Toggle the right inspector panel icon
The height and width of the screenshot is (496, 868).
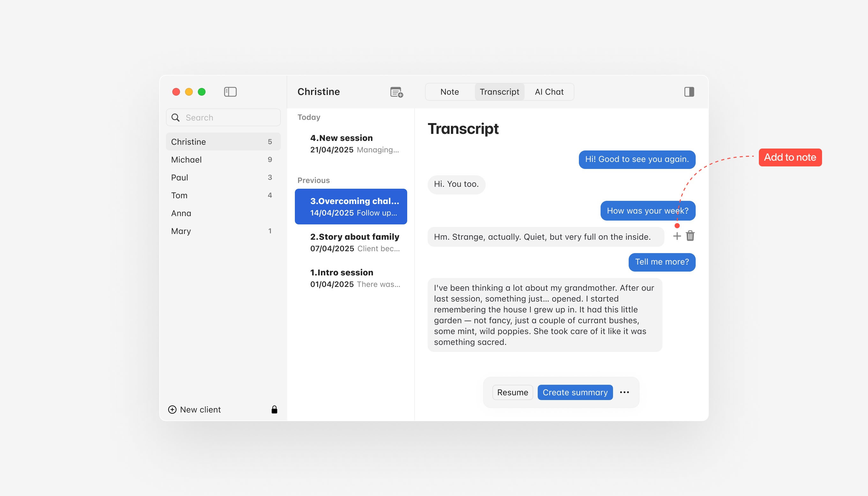689,91
